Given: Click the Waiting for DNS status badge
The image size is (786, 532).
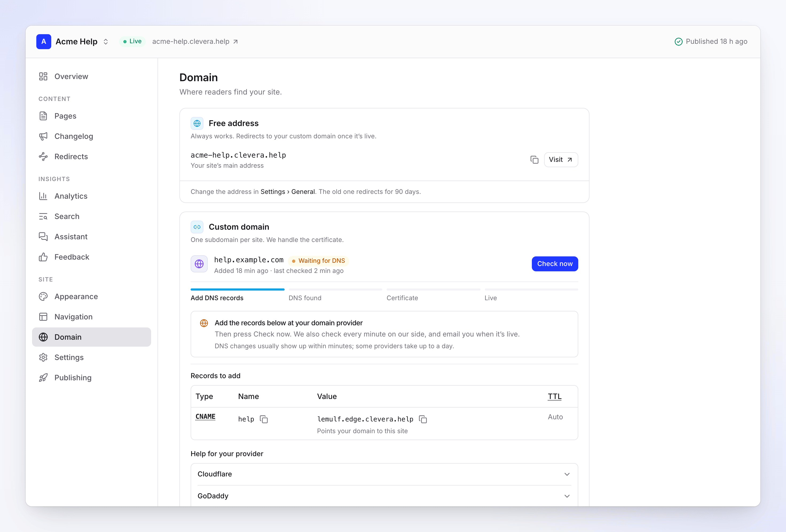Looking at the screenshot, I should click(318, 261).
